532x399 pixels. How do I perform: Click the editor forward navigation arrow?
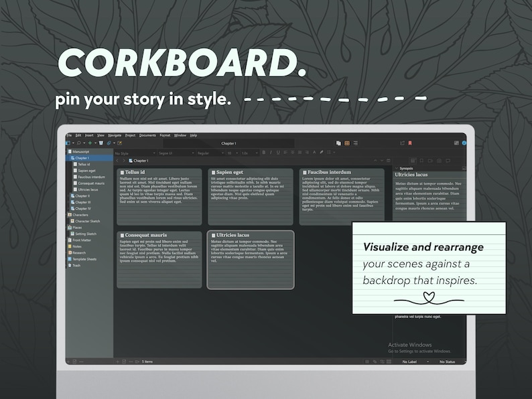(x=124, y=161)
